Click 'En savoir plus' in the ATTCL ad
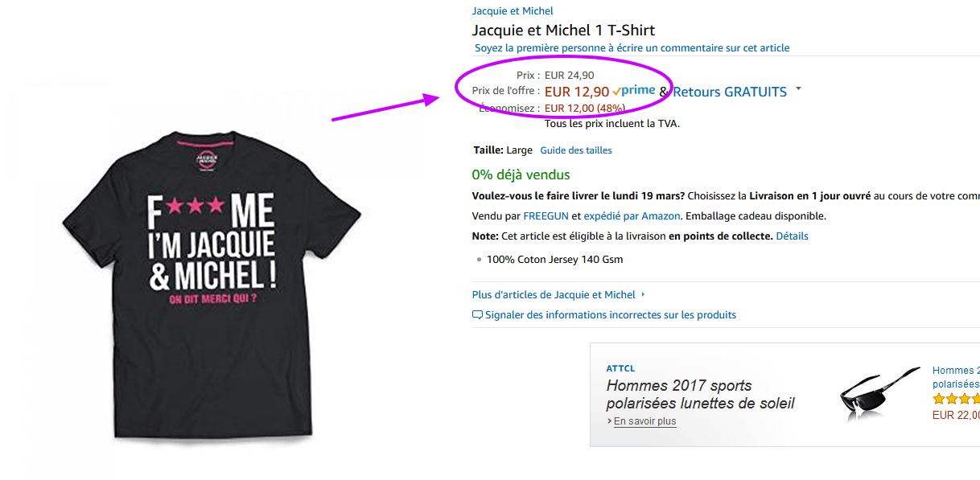The width and height of the screenshot is (980, 480). coord(644,421)
